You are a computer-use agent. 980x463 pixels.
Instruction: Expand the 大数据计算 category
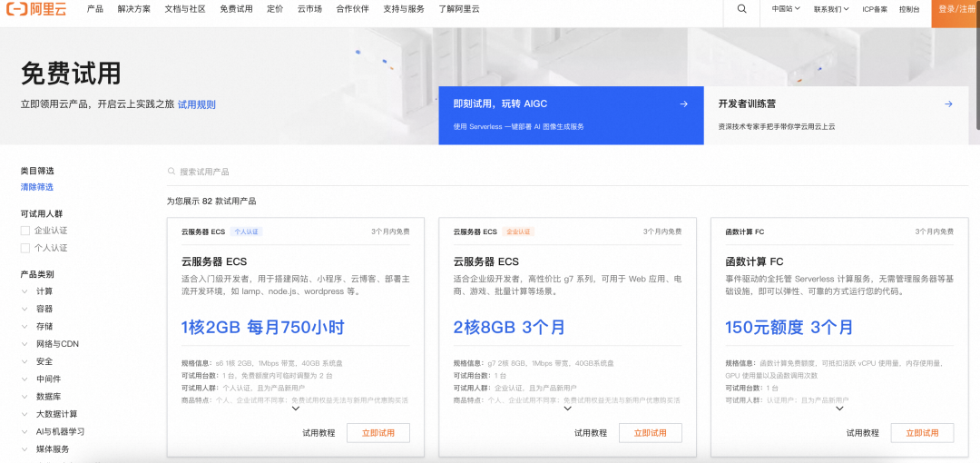tap(25, 414)
